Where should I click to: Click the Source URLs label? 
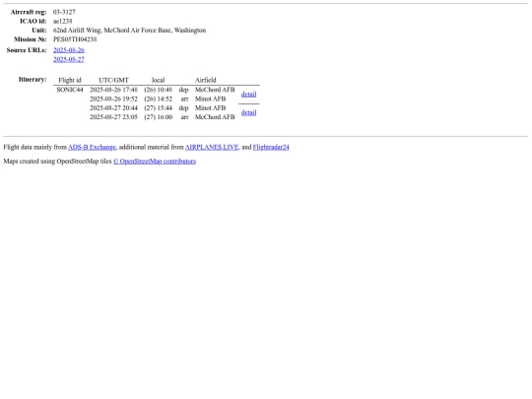tap(27, 50)
